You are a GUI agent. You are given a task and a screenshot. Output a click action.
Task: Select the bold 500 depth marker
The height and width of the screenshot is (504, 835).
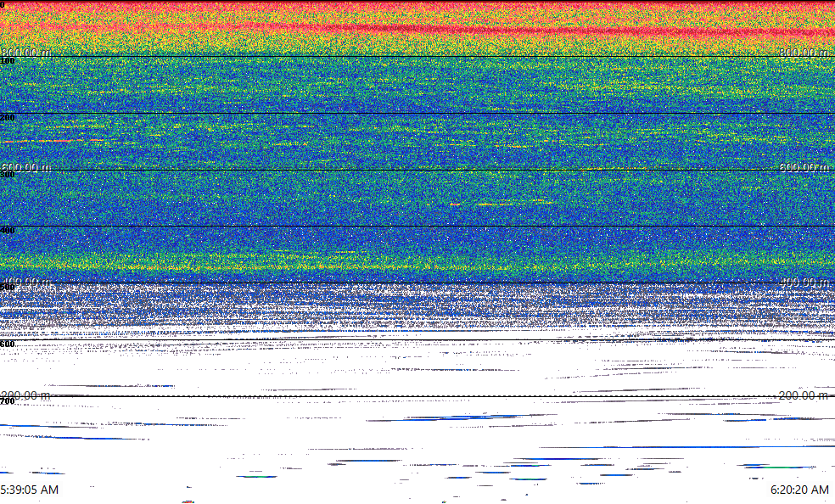8,288
